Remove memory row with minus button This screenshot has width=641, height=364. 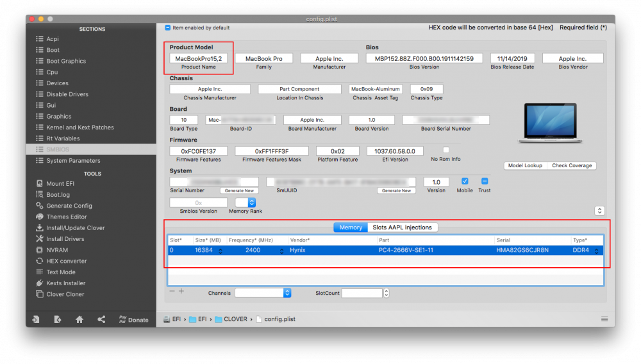172,292
